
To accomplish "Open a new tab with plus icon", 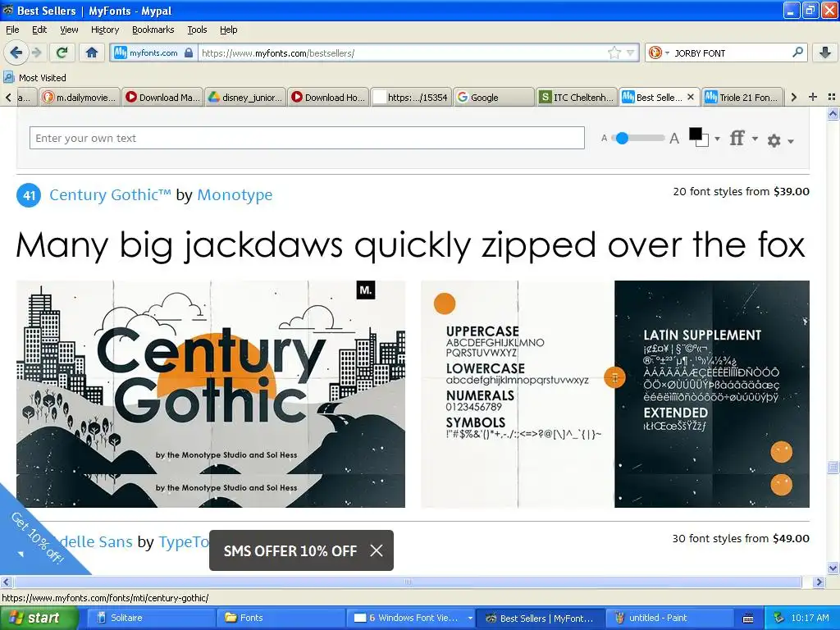I will (813, 97).
